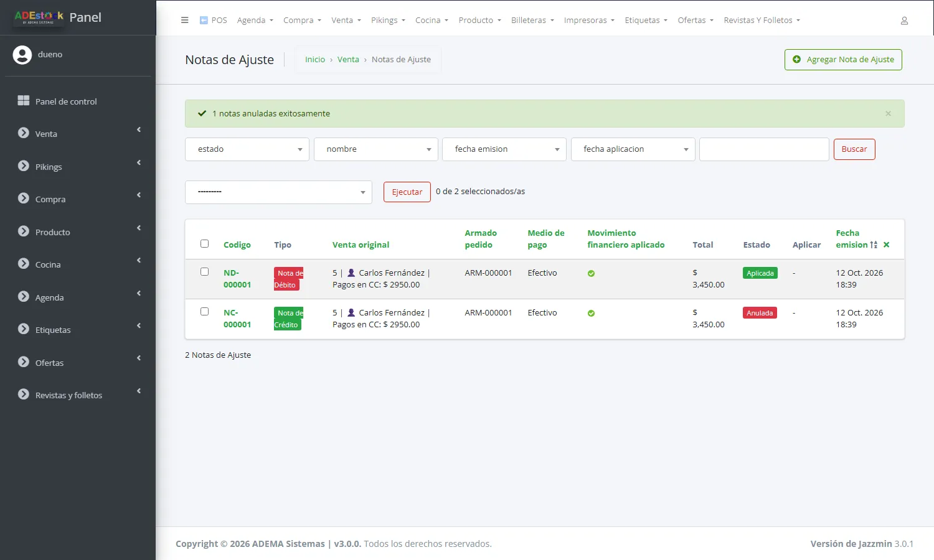Screen dimensions: 934x560
Task: Click the search text input field
Action: pos(764,149)
